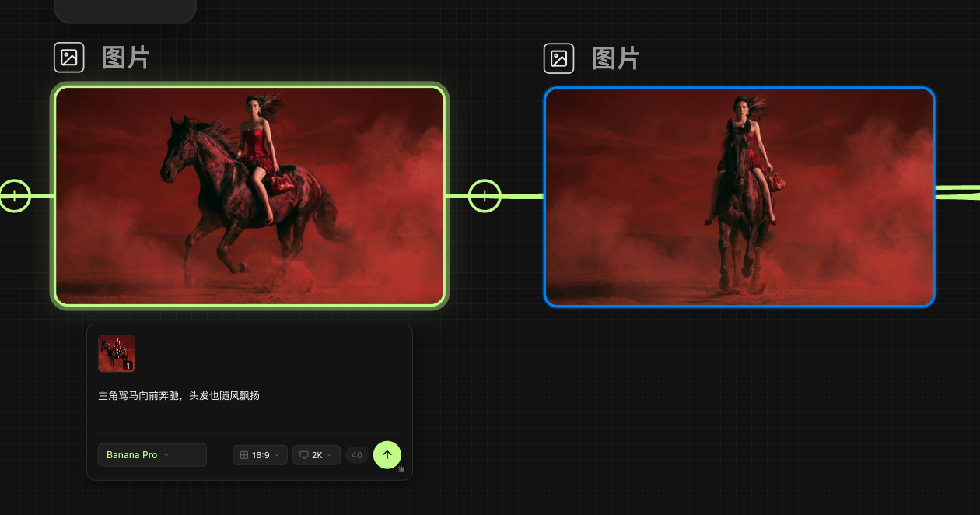The width and height of the screenshot is (980, 515).
Task: Select the galloping side-view horse image node
Action: pyautogui.click(x=250, y=195)
